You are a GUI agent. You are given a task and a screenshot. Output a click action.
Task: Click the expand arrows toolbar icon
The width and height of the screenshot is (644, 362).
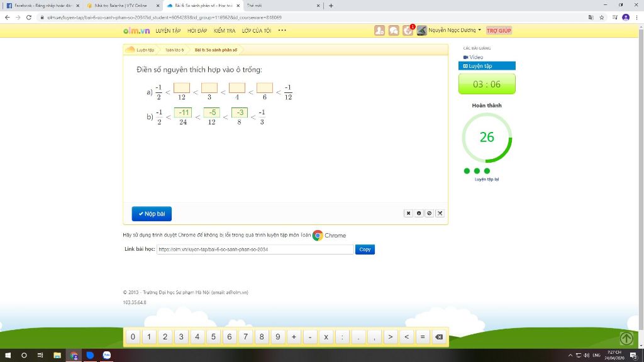click(440, 214)
